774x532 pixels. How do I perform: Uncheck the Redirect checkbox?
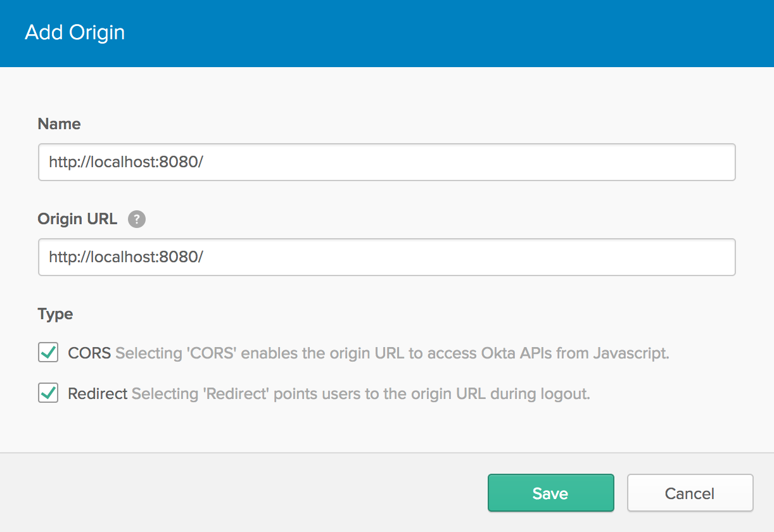click(x=48, y=393)
